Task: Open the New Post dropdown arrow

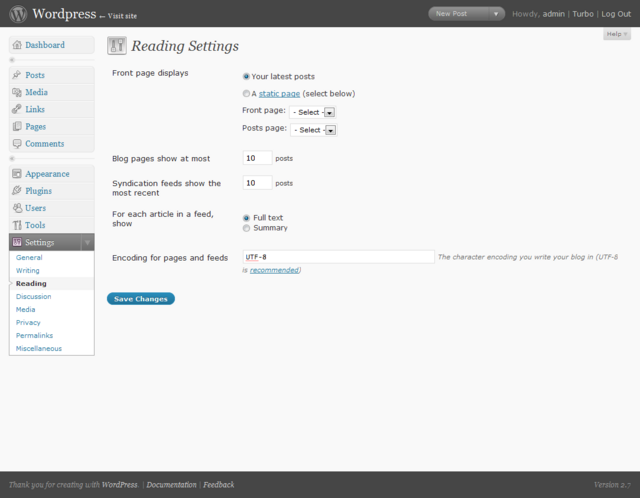Action: (496, 14)
